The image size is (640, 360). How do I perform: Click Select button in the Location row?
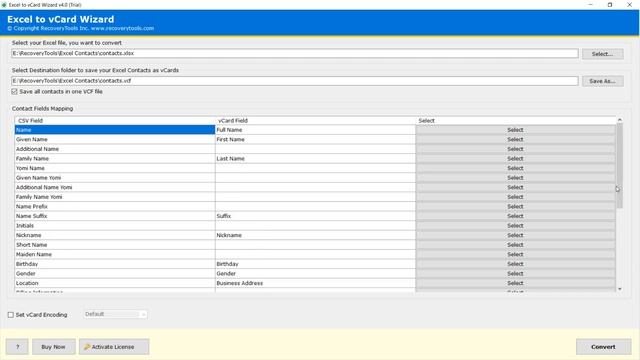click(x=516, y=283)
